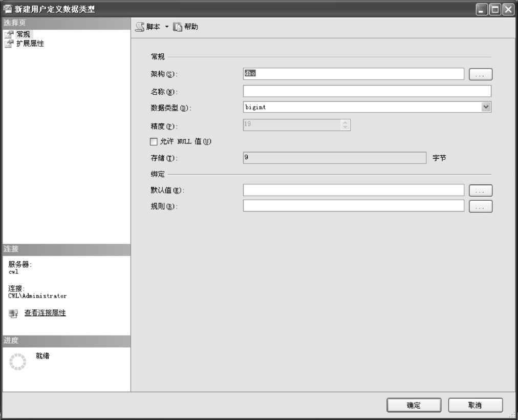Open the browse button next to 架构
518x420 pixels.
481,74
